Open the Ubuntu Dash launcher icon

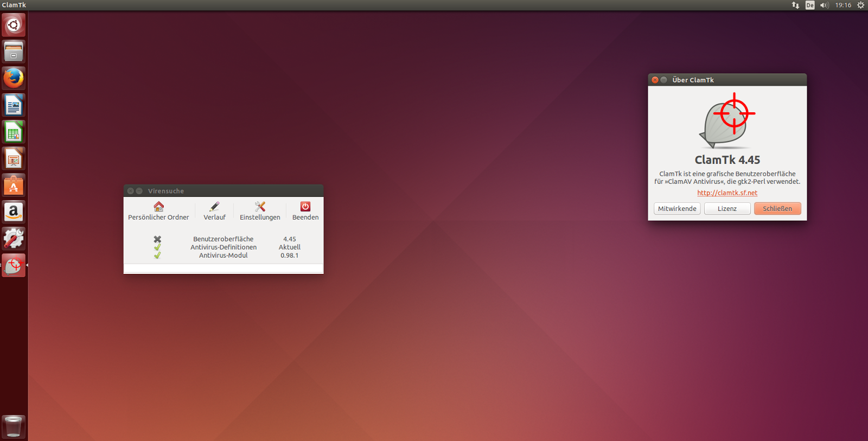pos(14,25)
